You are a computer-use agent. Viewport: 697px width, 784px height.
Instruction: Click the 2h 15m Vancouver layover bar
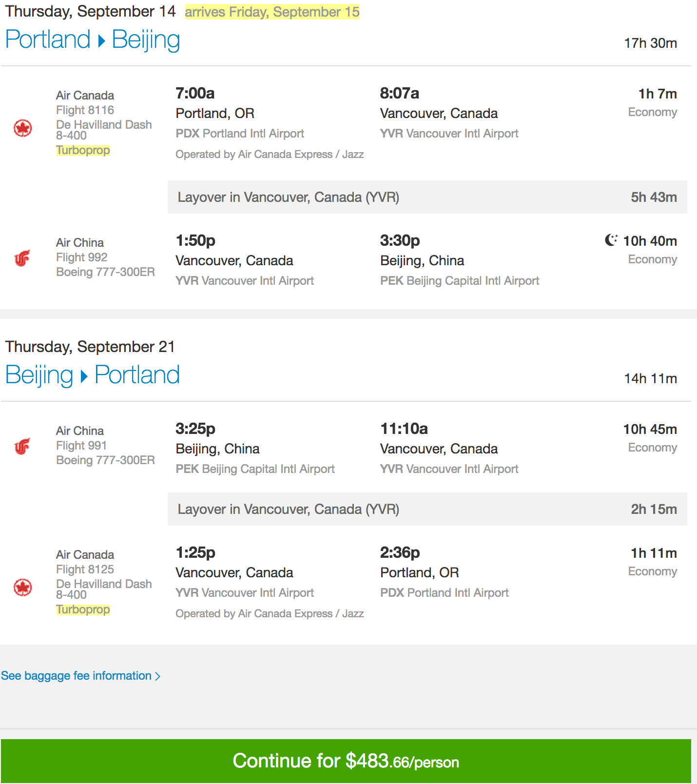click(x=427, y=509)
